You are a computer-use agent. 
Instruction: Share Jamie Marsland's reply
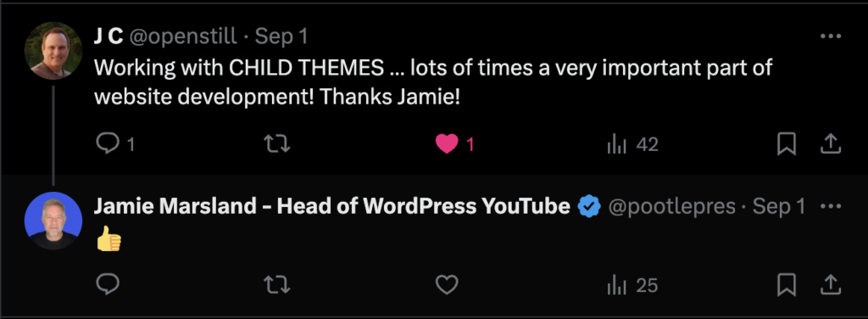point(831,285)
